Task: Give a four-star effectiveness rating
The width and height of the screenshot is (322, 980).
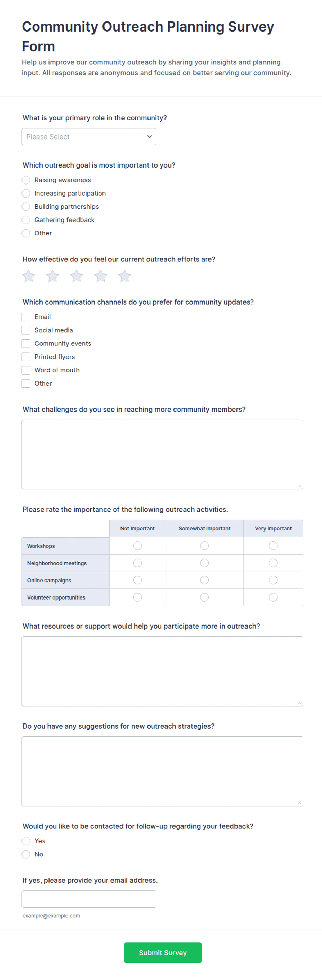Action: click(100, 276)
